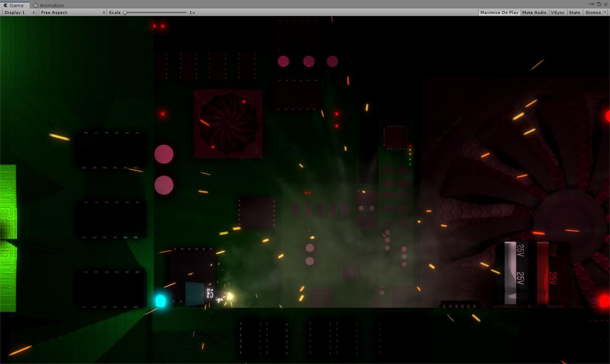
Task: Maximize the Game panel
Action: pos(599,4)
